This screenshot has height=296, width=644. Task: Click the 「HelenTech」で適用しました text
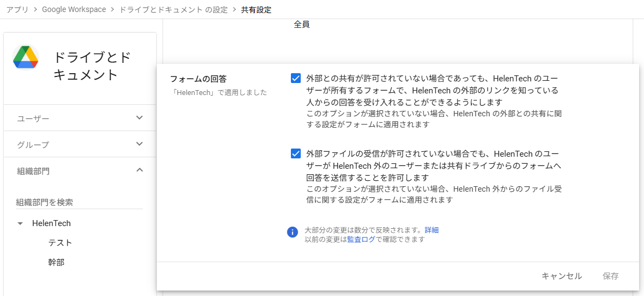point(218,92)
